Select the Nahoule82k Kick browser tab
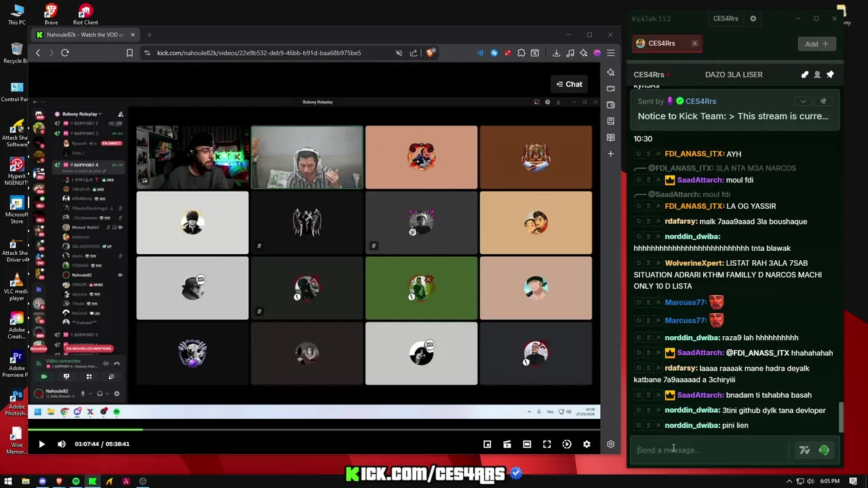Screen dimensions: 868x488 pos(85,35)
